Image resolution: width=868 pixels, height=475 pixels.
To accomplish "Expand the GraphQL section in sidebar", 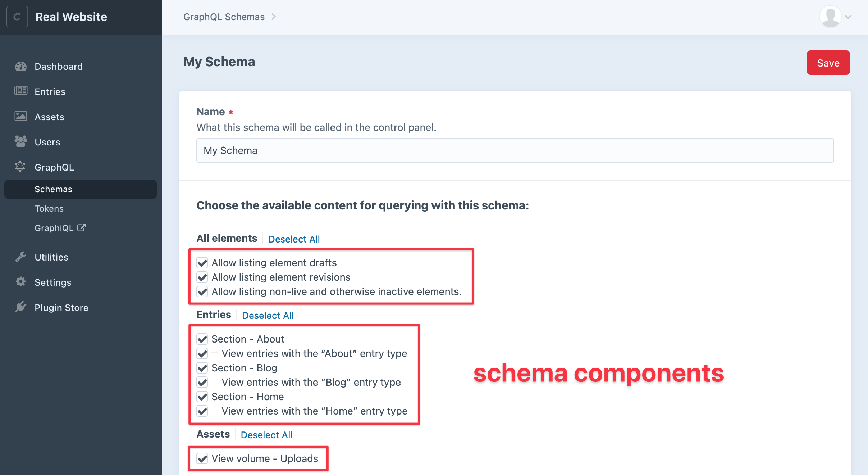I will [53, 167].
